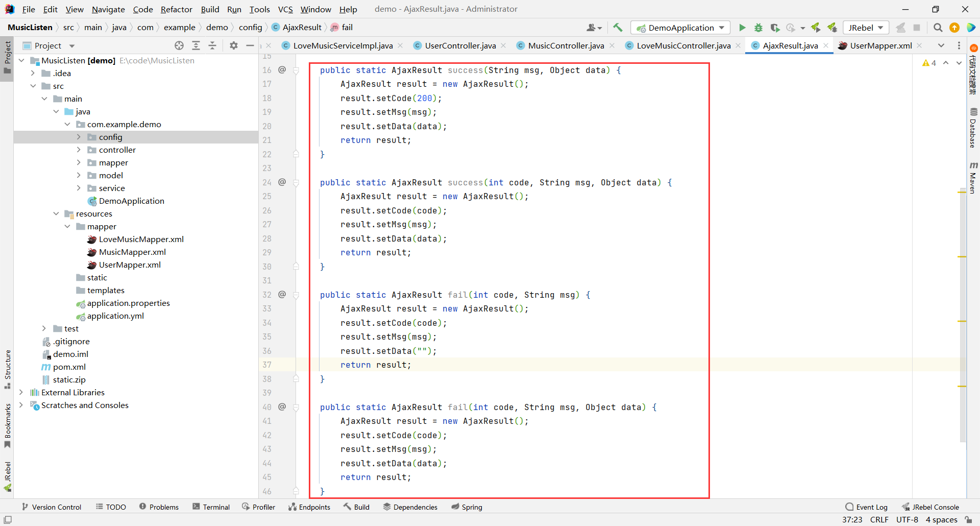Expand External Libraries node
Viewport: 980px width, 526px height.
pyautogui.click(x=21, y=392)
